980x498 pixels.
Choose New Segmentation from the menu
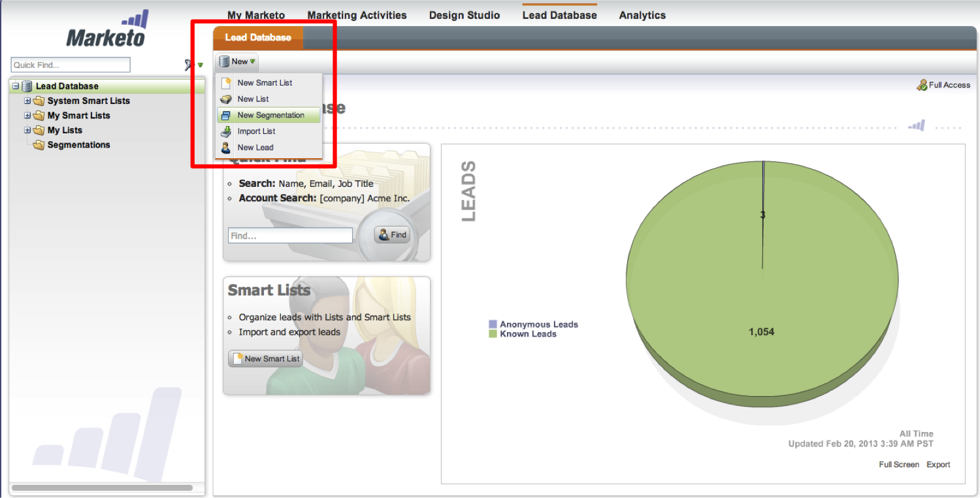tap(270, 115)
